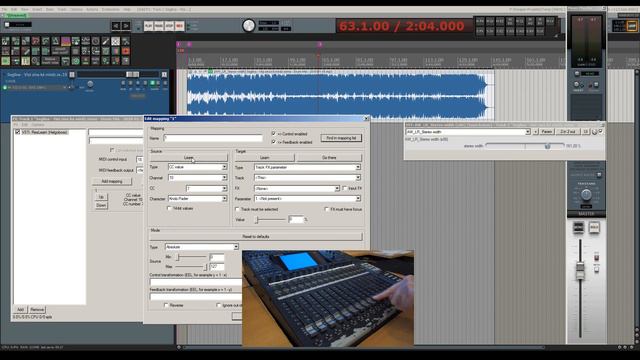
Task: Open the Mode Type dropdown (Absolute)
Action: [x=202, y=247]
